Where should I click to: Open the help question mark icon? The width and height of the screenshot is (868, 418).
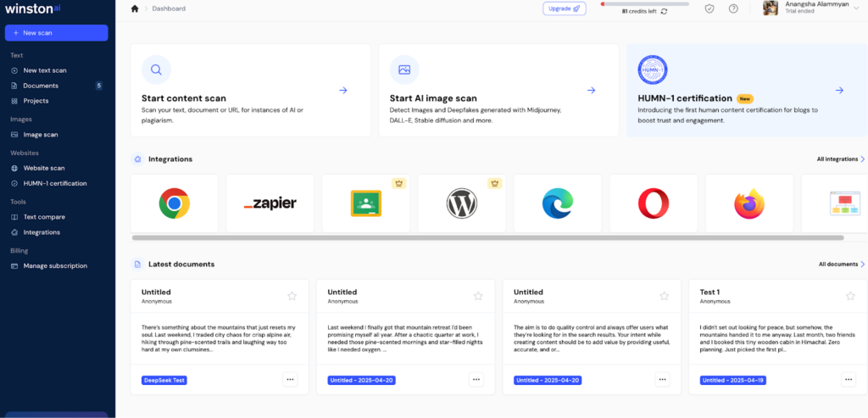733,8
